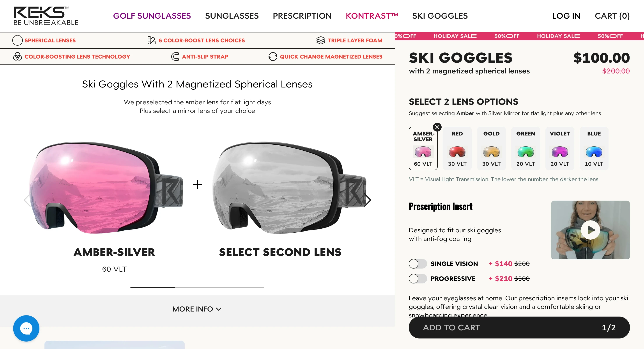Viewport: 644px width, 349px height.
Task: Choose the Blue 10 VLT lens
Action: [594, 149]
